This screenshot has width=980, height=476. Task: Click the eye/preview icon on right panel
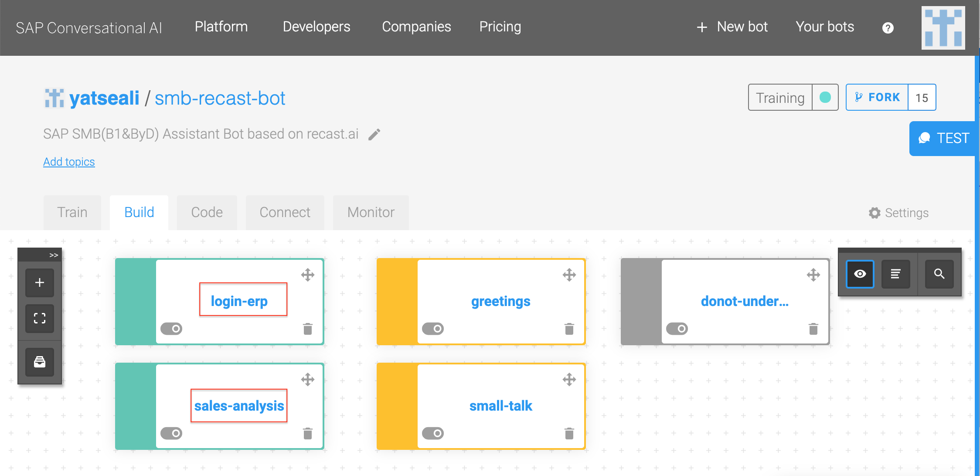[861, 274]
